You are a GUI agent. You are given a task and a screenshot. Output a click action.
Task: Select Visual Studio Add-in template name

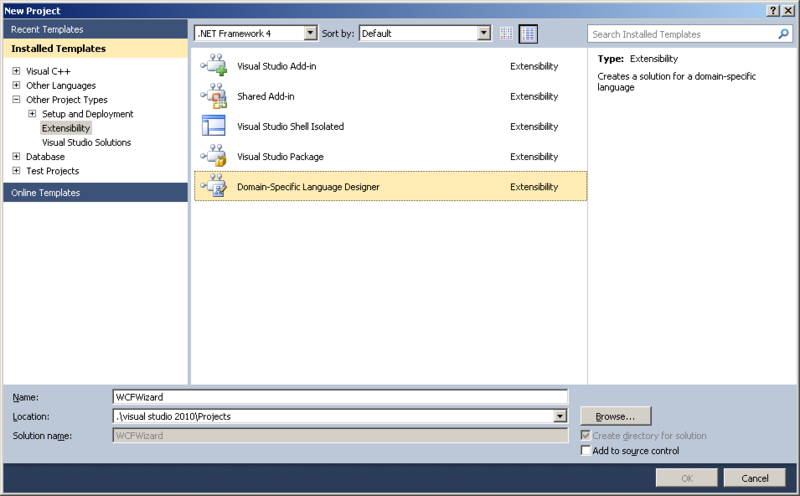point(277,66)
